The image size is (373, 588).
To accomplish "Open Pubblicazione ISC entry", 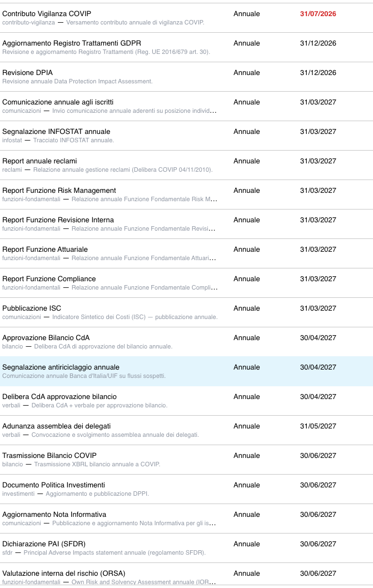I will coord(187,312).
